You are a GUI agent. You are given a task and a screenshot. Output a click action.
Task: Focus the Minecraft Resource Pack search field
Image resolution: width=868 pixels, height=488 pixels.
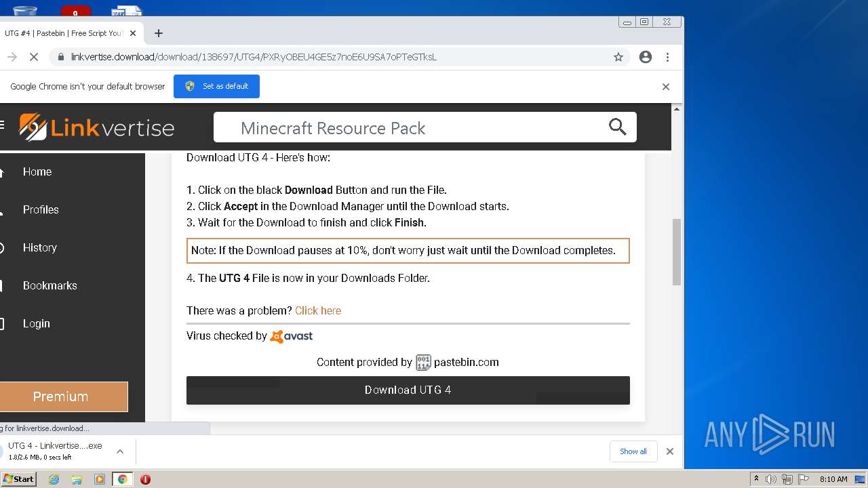click(407, 127)
